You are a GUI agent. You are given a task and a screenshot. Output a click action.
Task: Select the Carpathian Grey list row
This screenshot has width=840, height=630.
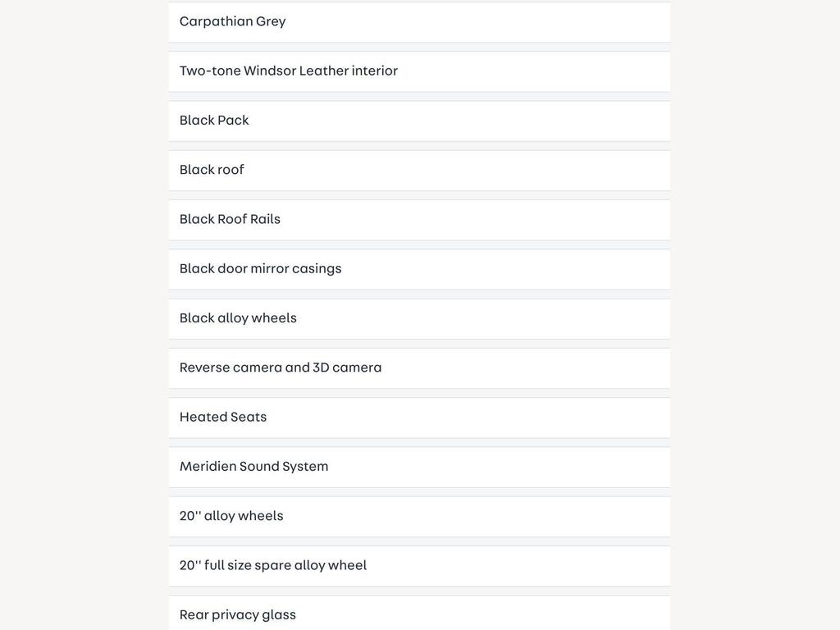pyautogui.click(x=419, y=22)
